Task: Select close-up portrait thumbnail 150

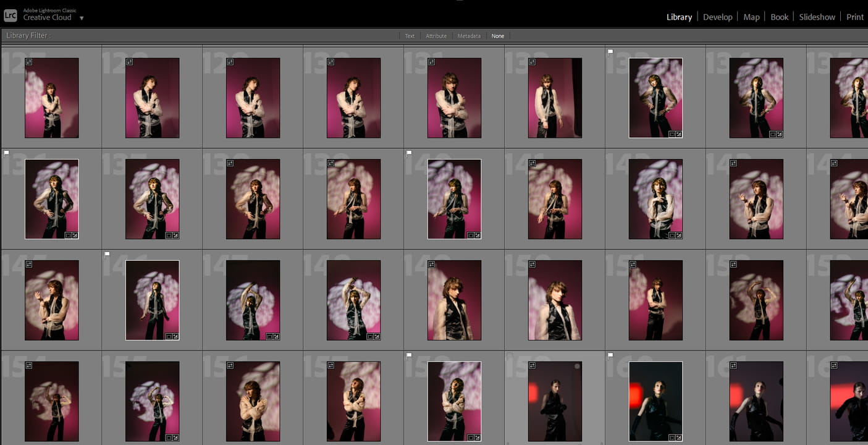Action: [555, 300]
